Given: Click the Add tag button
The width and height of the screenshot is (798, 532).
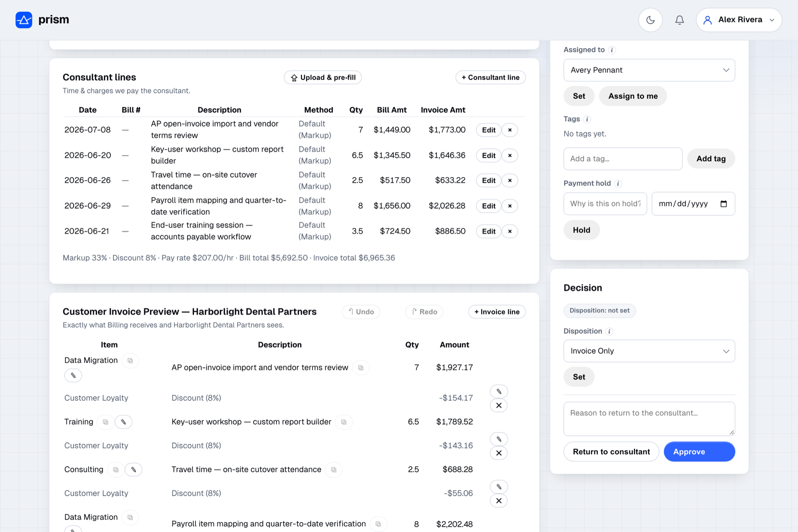Looking at the screenshot, I should pyautogui.click(x=711, y=159).
